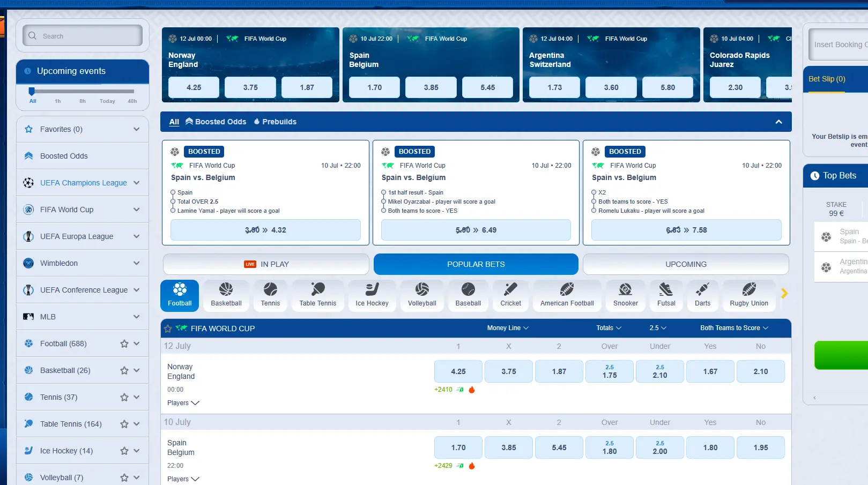Click the fire icon in Spain Belgium row
This screenshot has width=868, height=485.
tap(472, 466)
